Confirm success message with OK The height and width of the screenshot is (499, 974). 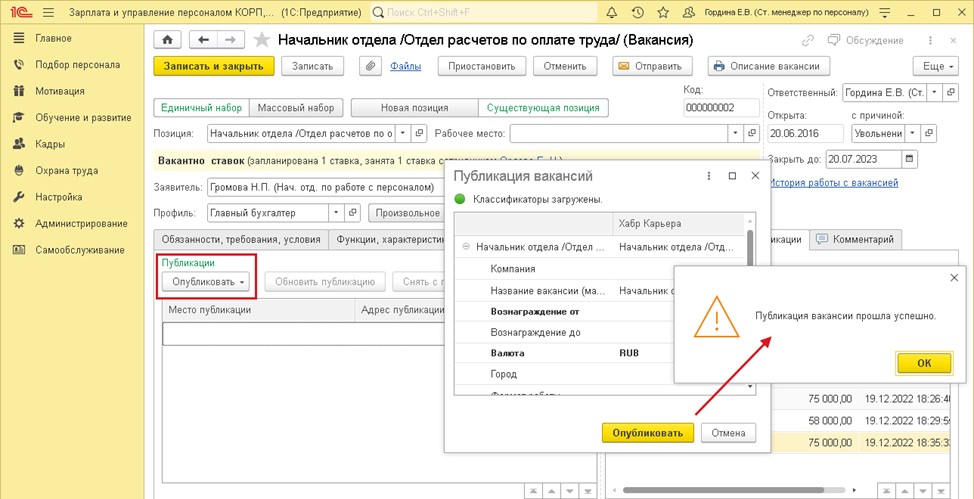coord(924,364)
